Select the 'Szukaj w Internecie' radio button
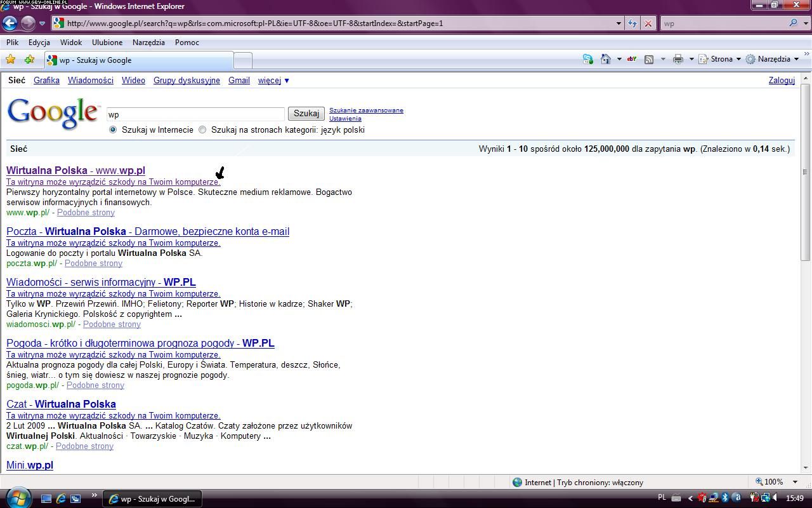Image resolution: width=812 pixels, height=508 pixels. click(113, 130)
